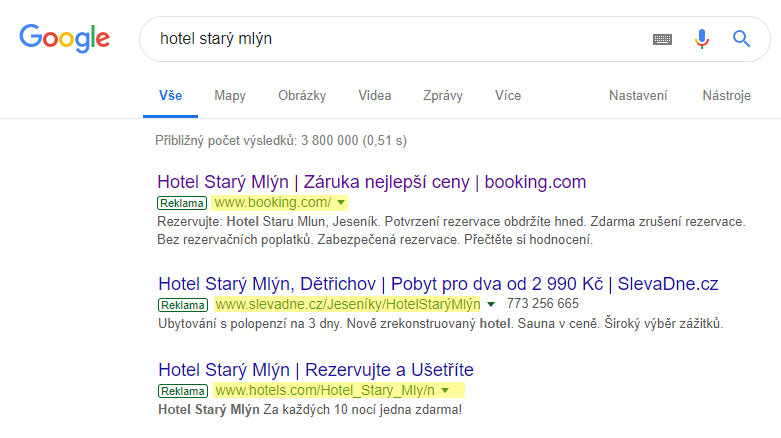
Task: Start voice search with microphone icon
Action: point(702,39)
